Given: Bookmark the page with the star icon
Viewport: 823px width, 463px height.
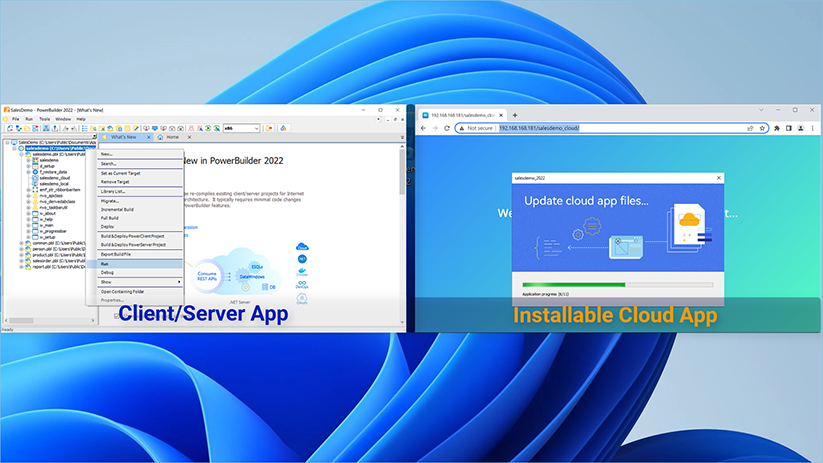Looking at the screenshot, I should tap(762, 128).
